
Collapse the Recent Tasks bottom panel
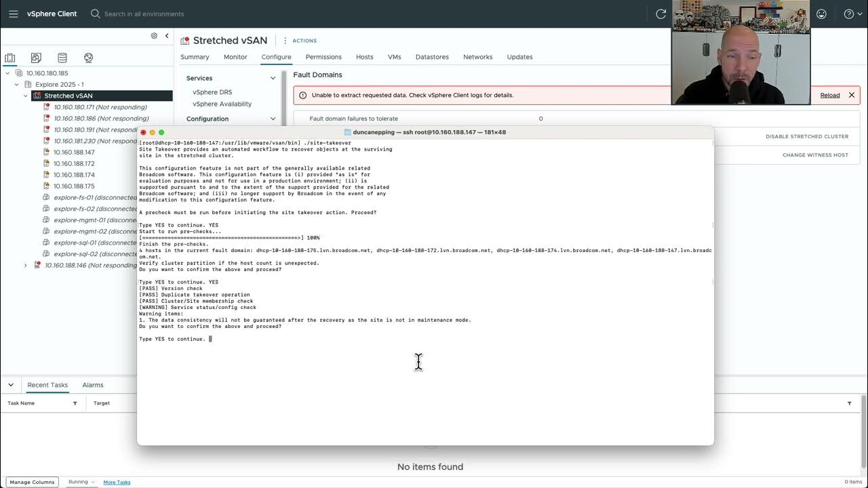11,385
